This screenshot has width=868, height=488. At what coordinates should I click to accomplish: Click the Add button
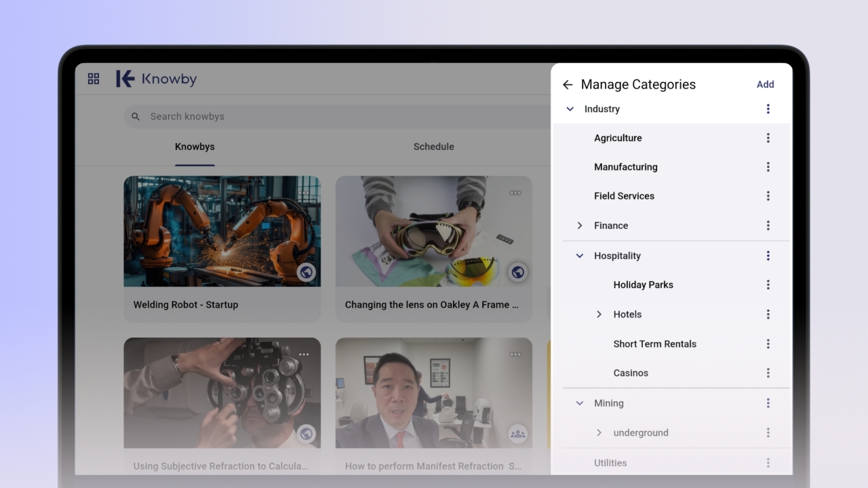765,85
